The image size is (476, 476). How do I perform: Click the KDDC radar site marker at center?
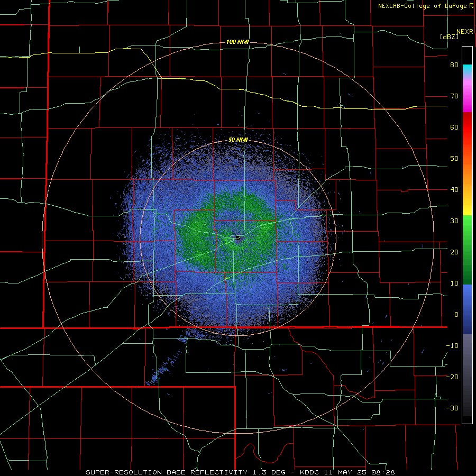(237, 237)
